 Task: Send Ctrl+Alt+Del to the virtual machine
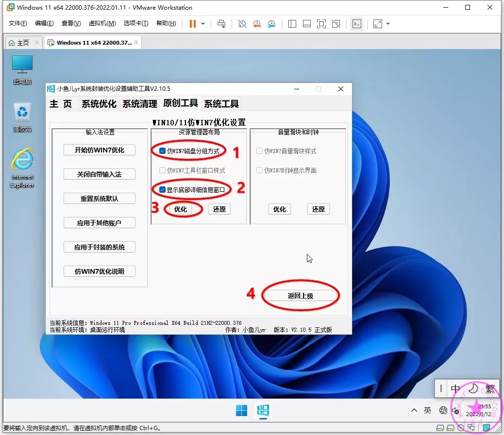[221, 24]
